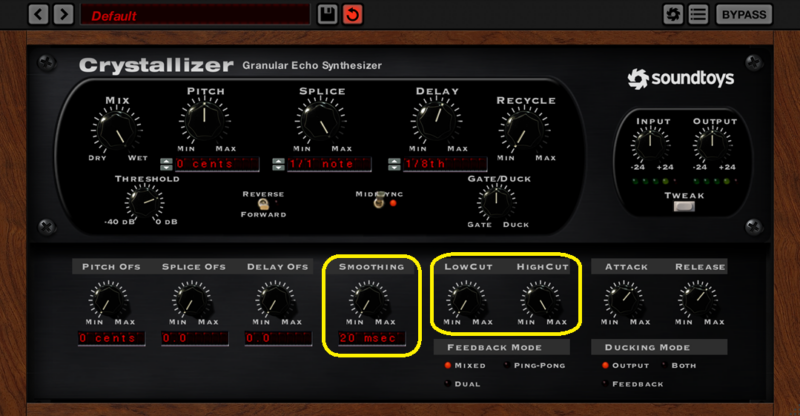Select Output ducking mode
The image size is (800, 416).
tap(626, 365)
